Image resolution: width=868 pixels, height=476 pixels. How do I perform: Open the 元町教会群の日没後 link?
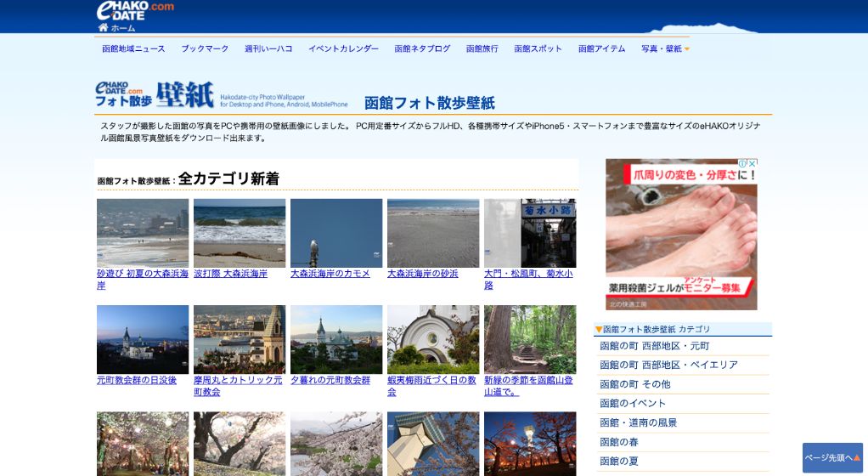click(x=137, y=380)
